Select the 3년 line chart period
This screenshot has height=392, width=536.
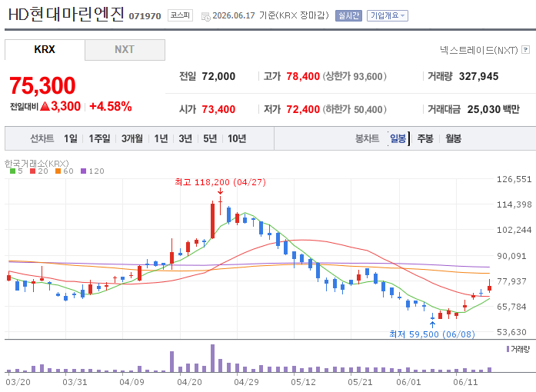[x=185, y=138]
